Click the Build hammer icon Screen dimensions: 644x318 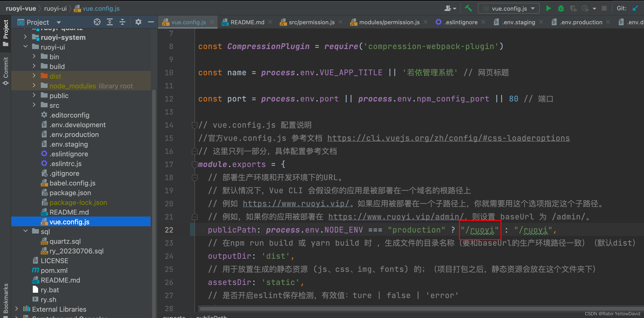468,8
